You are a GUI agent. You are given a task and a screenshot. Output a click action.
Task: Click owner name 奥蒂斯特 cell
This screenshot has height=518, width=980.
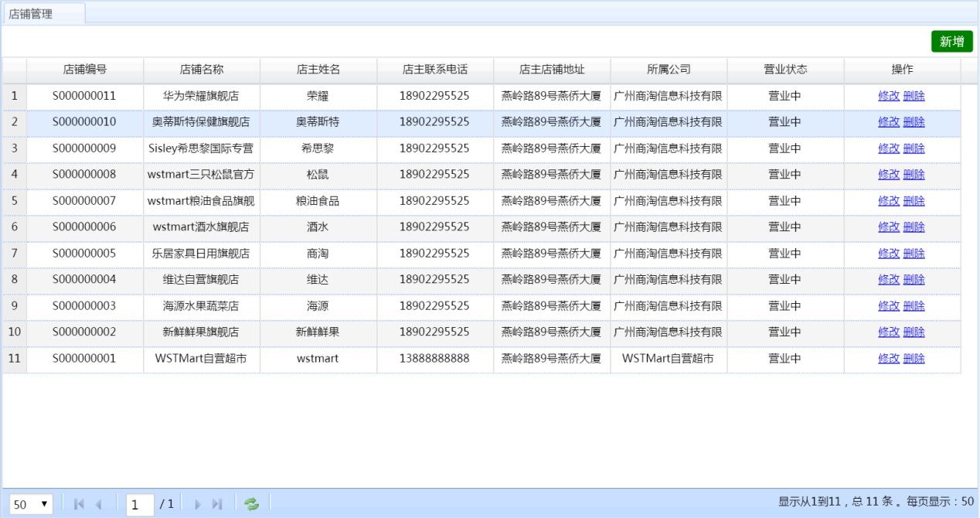(318, 122)
